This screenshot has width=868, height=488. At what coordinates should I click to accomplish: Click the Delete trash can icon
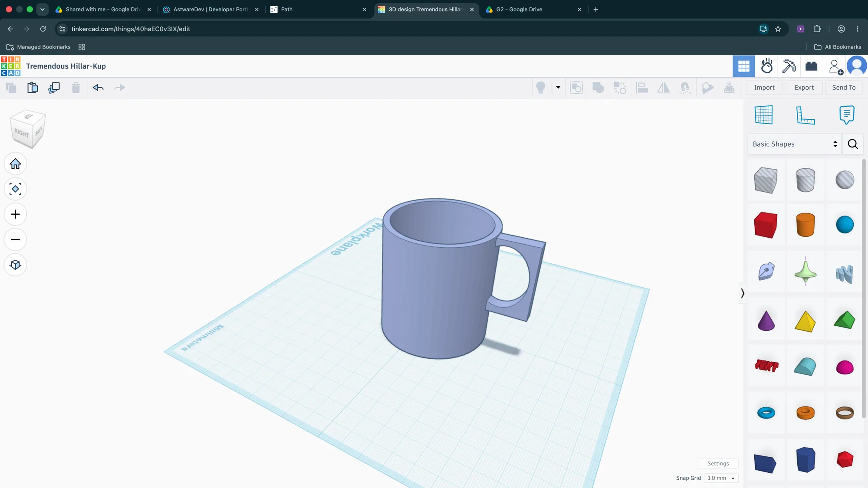76,88
